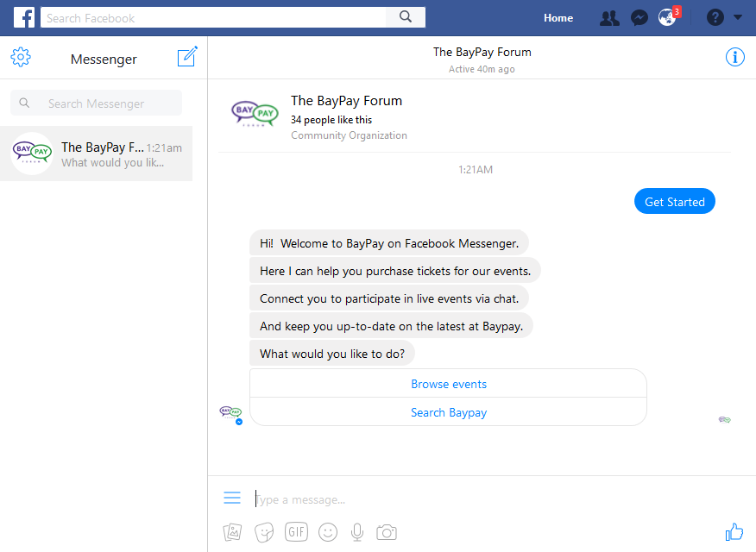756x552 pixels.
Task: Click BayPay bot avatar beside messages
Action: [231, 414]
